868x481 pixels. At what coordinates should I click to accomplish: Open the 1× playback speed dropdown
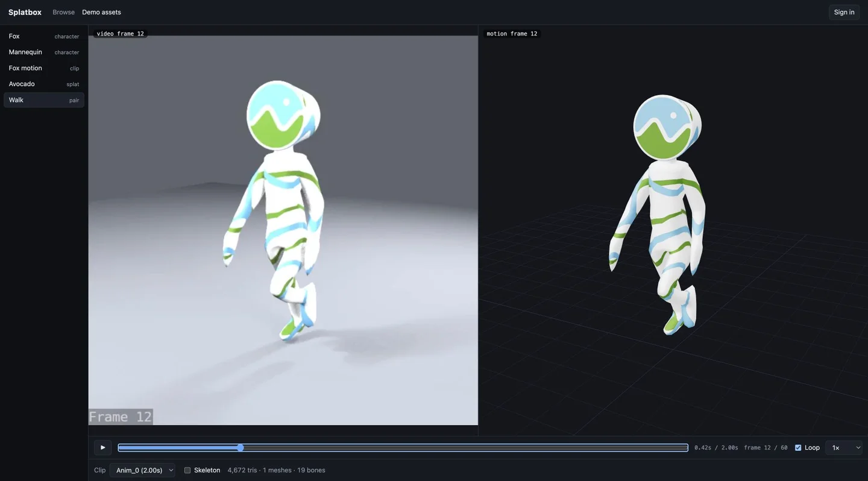(x=844, y=448)
